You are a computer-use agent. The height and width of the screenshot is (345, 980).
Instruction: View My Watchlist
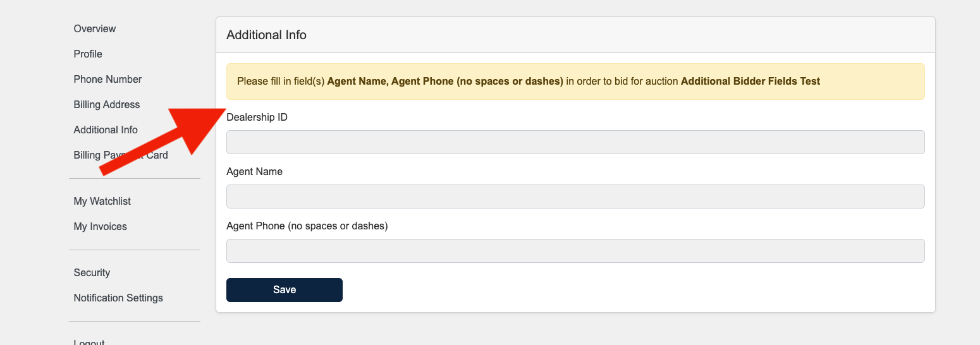click(x=102, y=202)
